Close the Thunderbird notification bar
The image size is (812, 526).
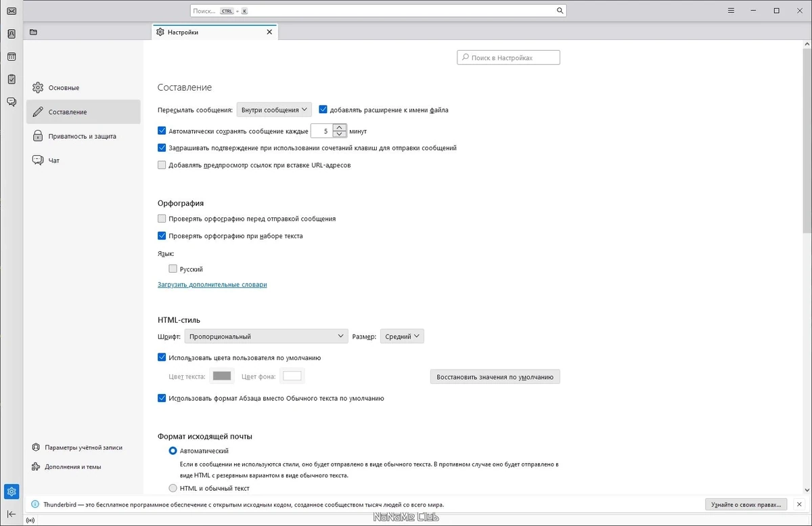tap(799, 505)
